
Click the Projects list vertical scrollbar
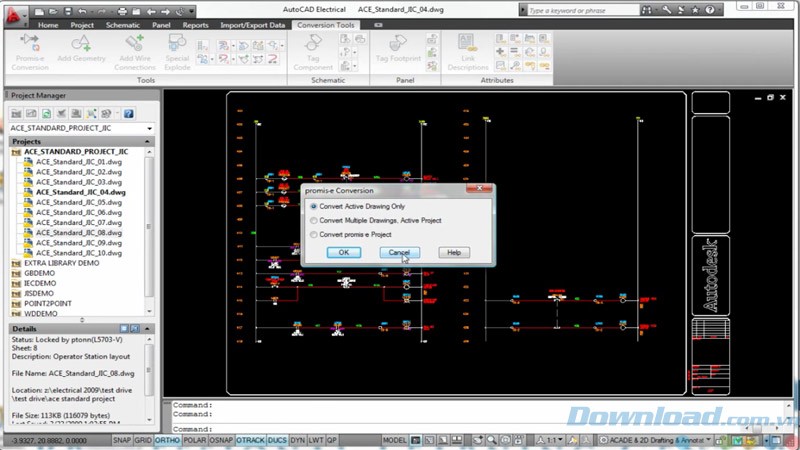(149, 231)
